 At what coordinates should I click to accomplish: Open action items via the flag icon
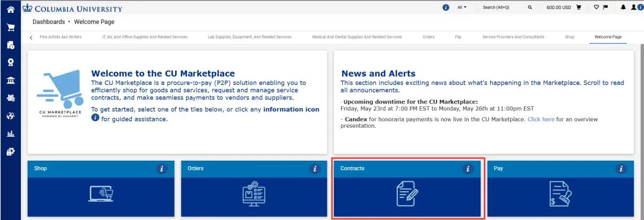pyautogui.click(x=606, y=7)
